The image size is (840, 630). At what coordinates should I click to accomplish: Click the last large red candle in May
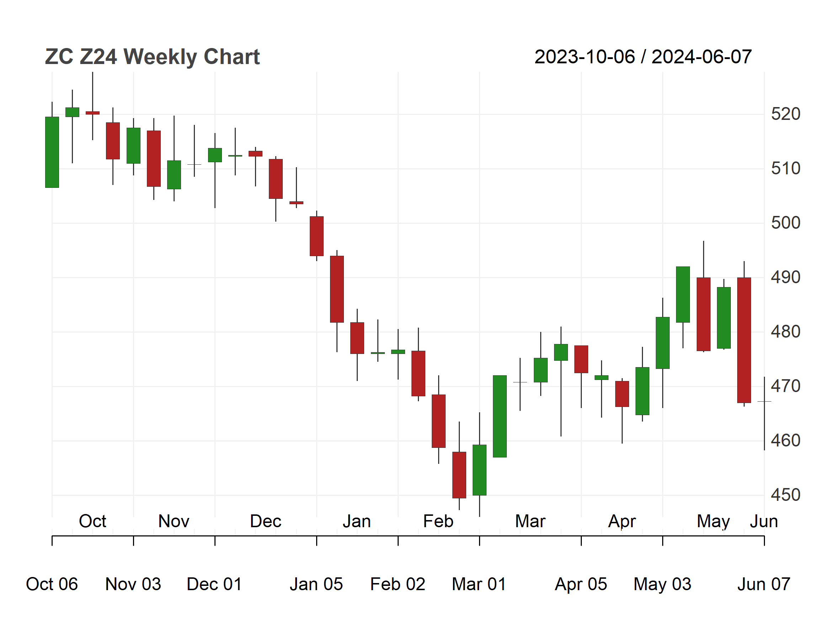(x=744, y=340)
